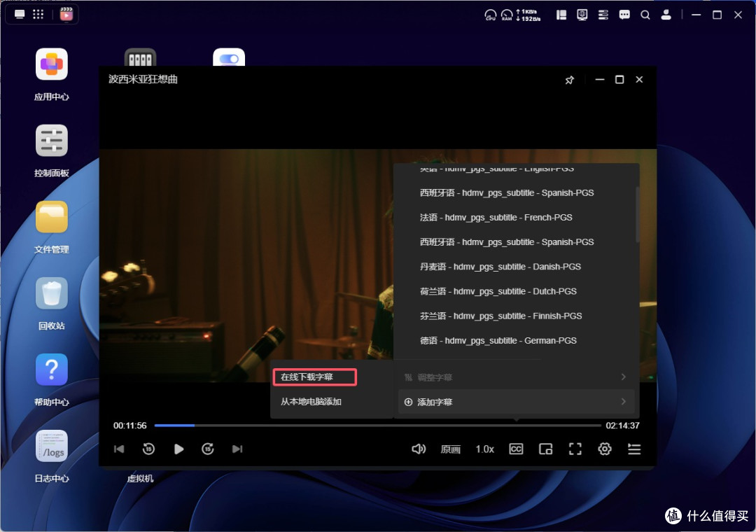This screenshot has width=756, height=532.
Task: Pin the player window on top
Action: click(x=569, y=80)
